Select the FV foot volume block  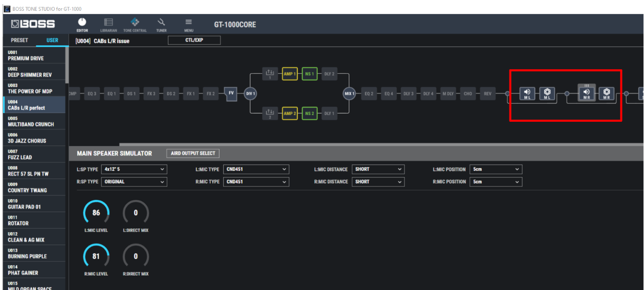(231, 93)
